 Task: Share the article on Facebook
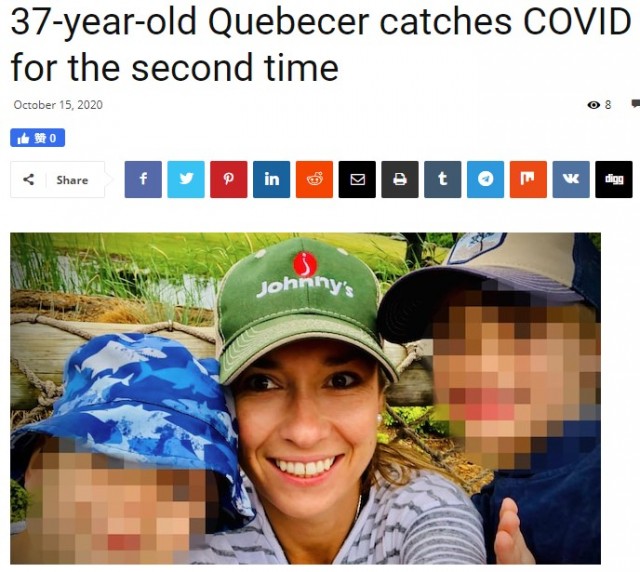tap(143, 179)
